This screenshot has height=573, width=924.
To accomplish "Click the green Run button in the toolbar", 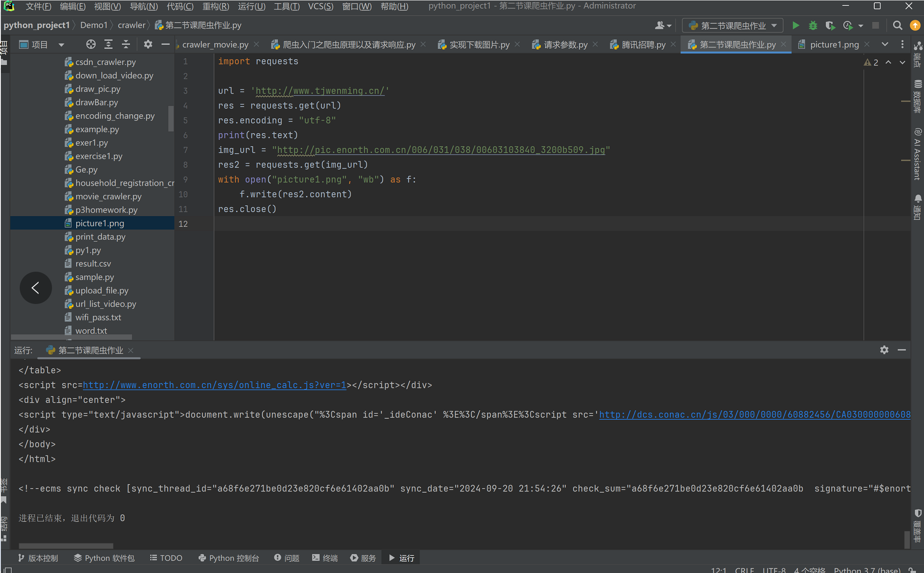I will click(796, 26).
